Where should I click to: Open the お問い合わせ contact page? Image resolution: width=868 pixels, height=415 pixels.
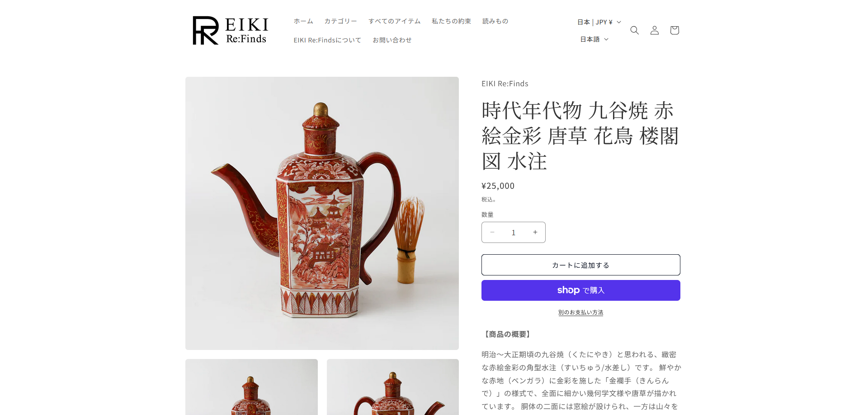pyautogui.click(x=392, y=40)
